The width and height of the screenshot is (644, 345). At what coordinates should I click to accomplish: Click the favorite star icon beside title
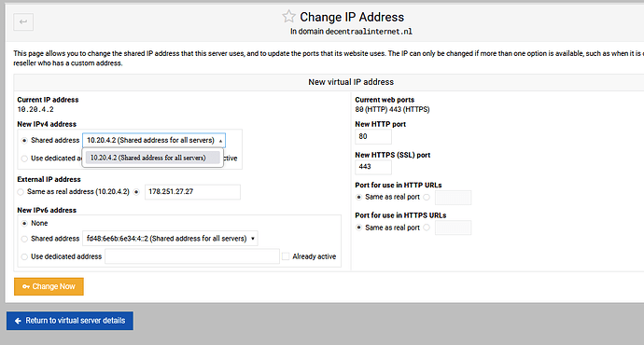click(x=288, y=17)
